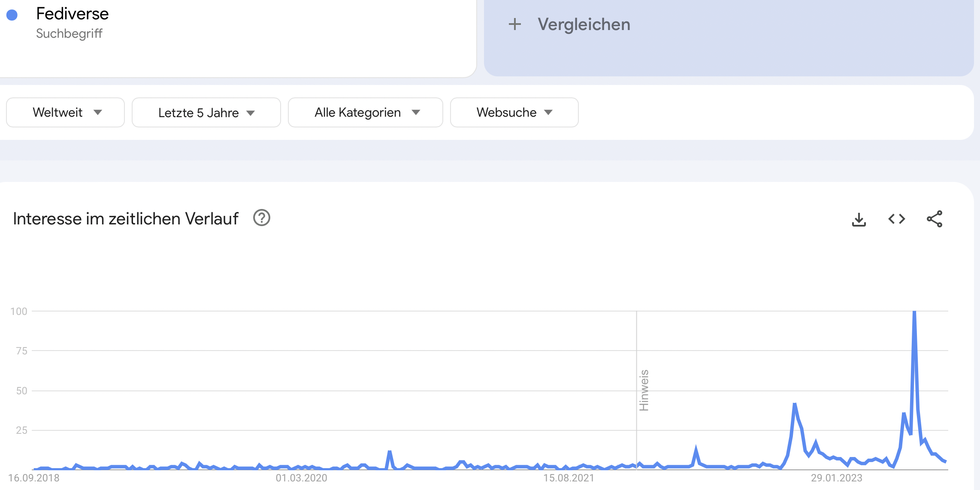Open the Letzte 5 Jahre time range dropdown
The height and width of the screenshot is (490, 980).
[x=206, y=112]
